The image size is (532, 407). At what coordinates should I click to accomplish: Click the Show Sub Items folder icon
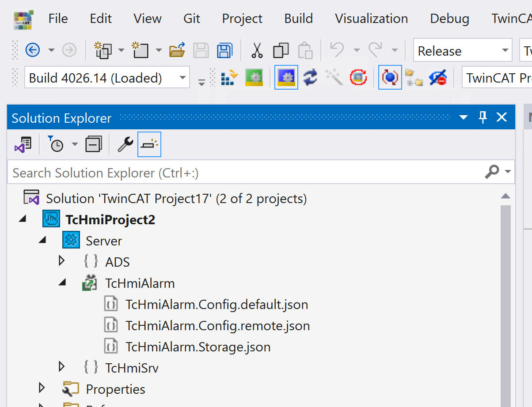[x=414, y=78]
